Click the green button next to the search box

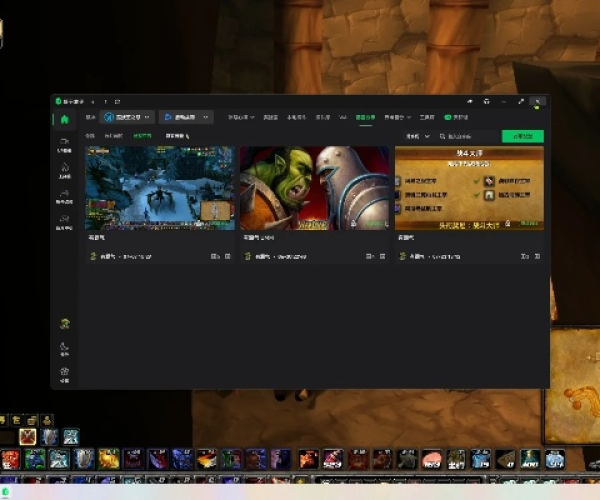click(x=523, y=136)
